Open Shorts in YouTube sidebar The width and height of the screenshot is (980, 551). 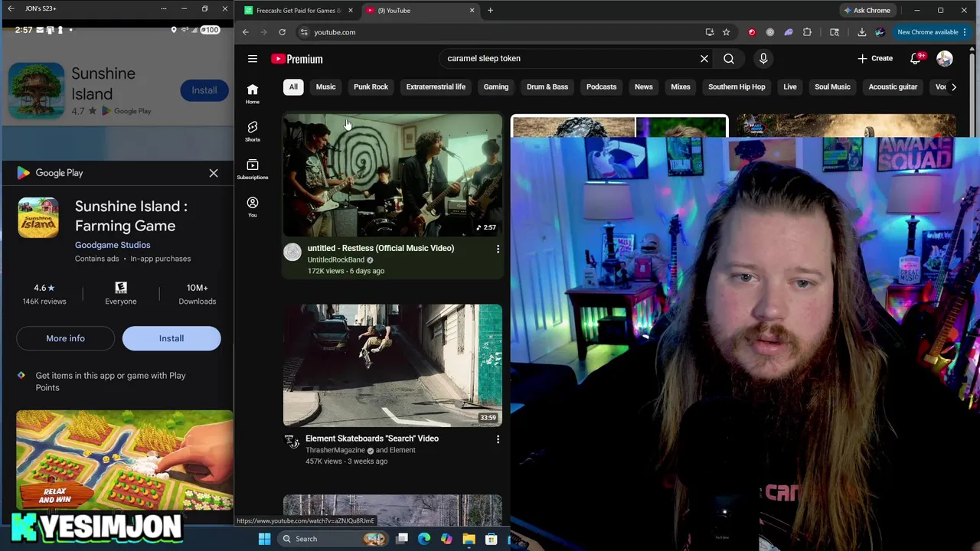(253, 131)
